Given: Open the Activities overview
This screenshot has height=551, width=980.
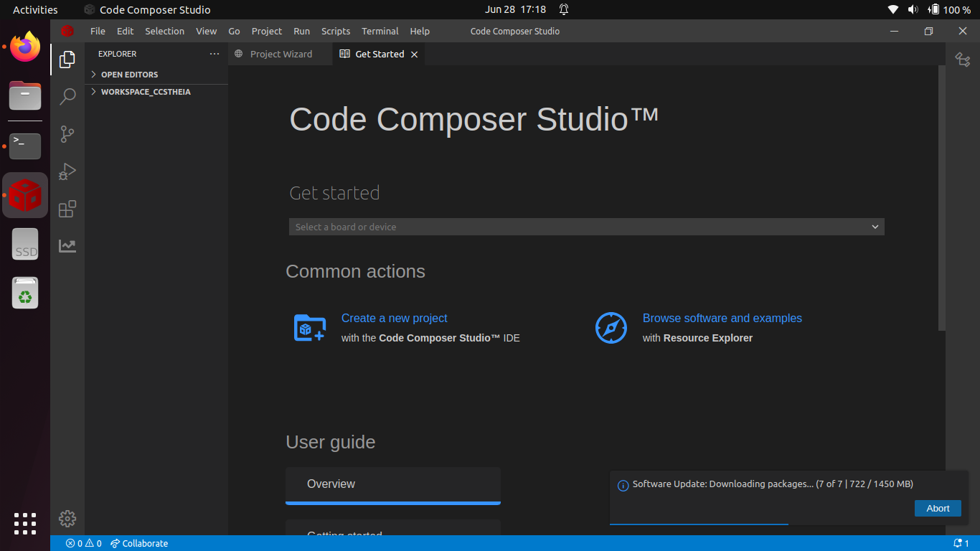Looking at the screenshot, I should [35, 9].
